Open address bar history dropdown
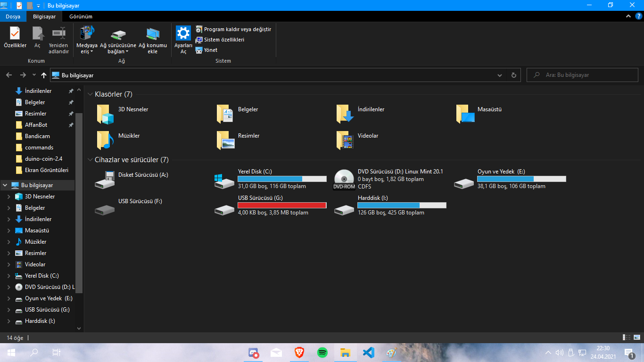This screenshot has height=362, width=644. coord(500,75)
